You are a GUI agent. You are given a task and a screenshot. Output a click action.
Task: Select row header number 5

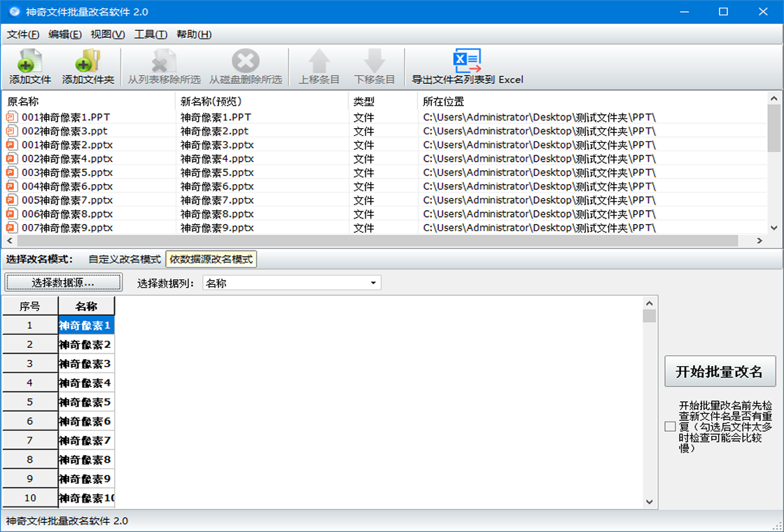[30, 402]
